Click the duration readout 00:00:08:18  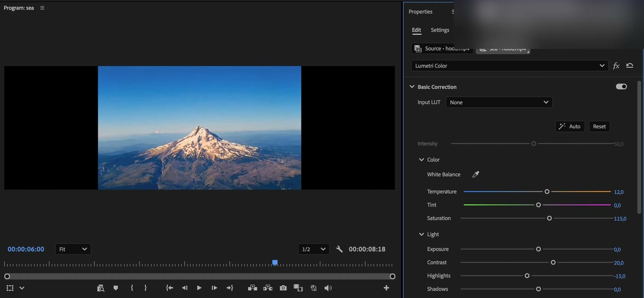click(367, 249)
